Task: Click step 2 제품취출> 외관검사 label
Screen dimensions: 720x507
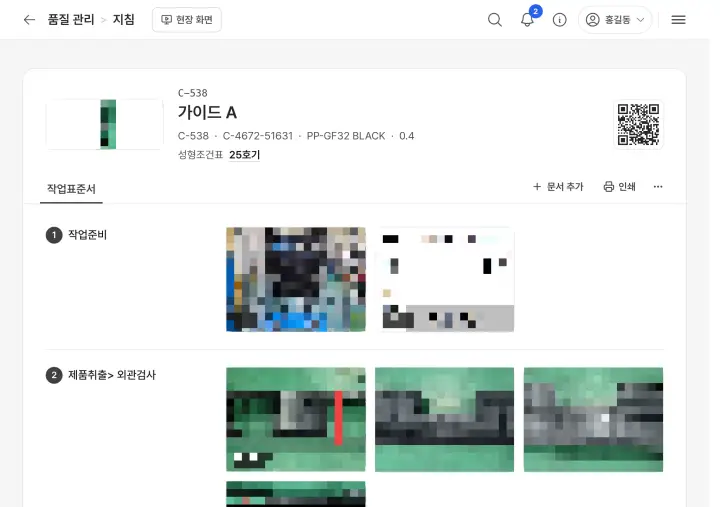Action: pyautogui.click(x=112, y=375)
